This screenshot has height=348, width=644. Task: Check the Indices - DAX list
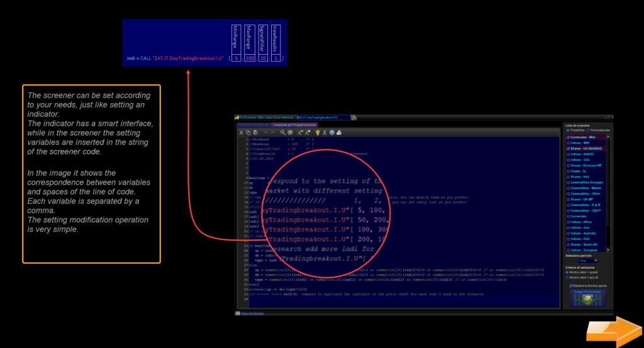coord(569,239)
